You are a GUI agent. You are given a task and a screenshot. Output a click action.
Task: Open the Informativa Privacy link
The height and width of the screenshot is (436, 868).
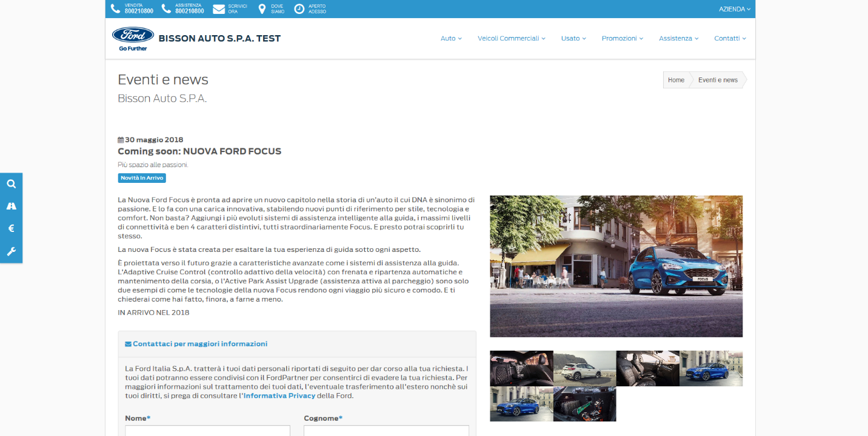click(x=279, y=396)
